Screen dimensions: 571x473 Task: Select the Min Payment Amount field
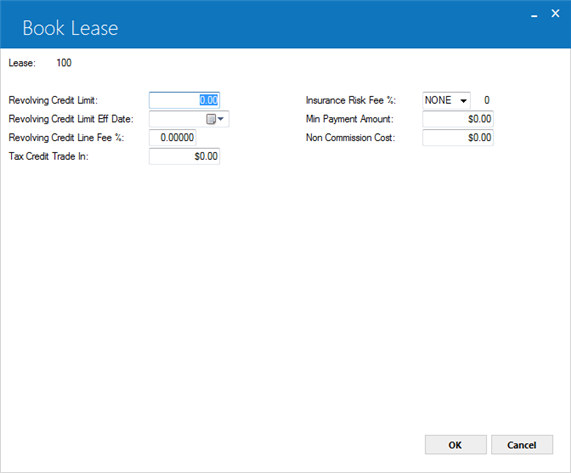click(458, 119)
